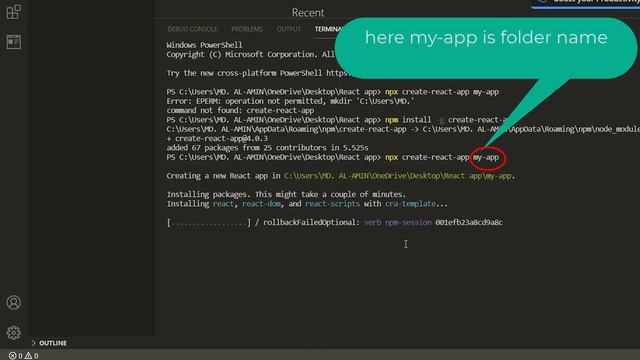Screen dimensions: 640x360
Task: Click errors and warnings status bar indicator
Action: (x=24, y=356)
